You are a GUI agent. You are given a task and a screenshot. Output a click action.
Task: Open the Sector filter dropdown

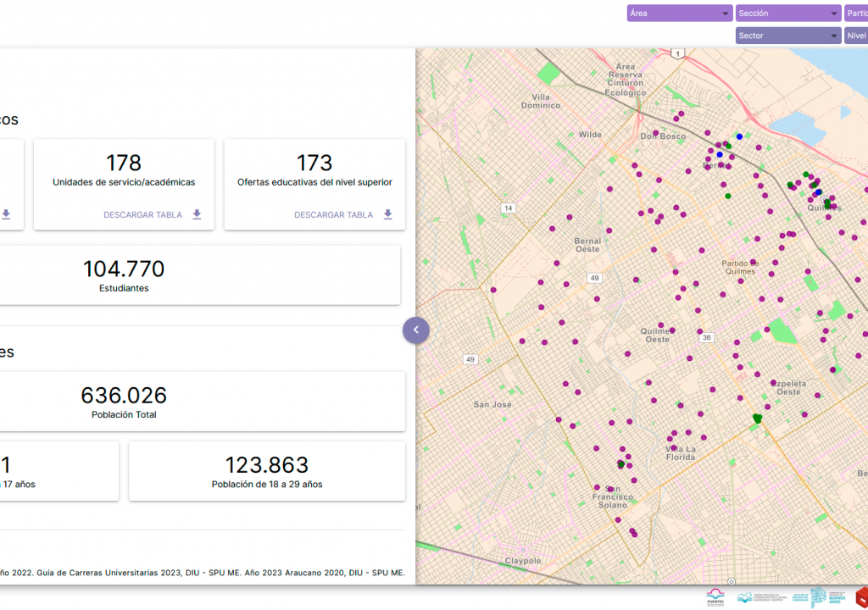(787, 36)
